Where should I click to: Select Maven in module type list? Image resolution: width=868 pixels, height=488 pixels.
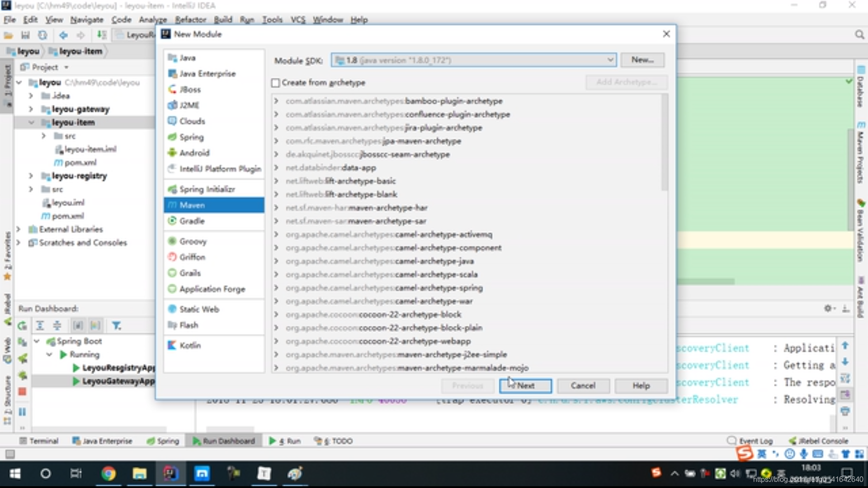coord(213,205)
